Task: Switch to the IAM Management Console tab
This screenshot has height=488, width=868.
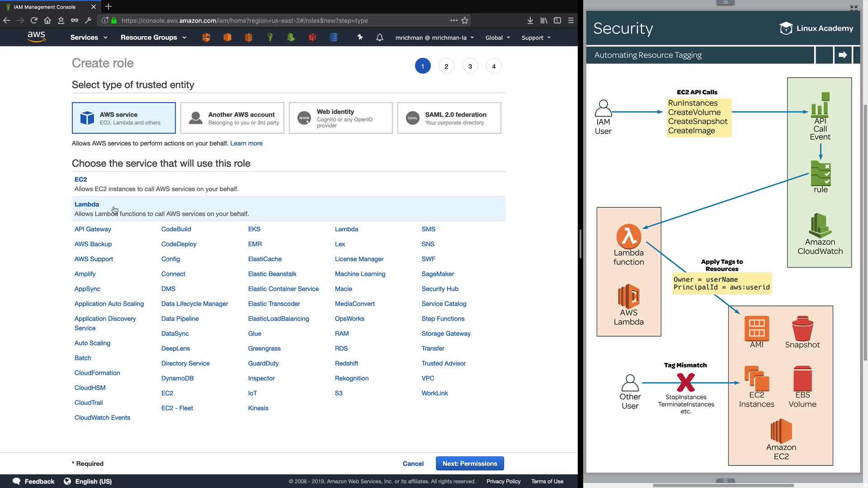Action: click(x=45, y=7)
